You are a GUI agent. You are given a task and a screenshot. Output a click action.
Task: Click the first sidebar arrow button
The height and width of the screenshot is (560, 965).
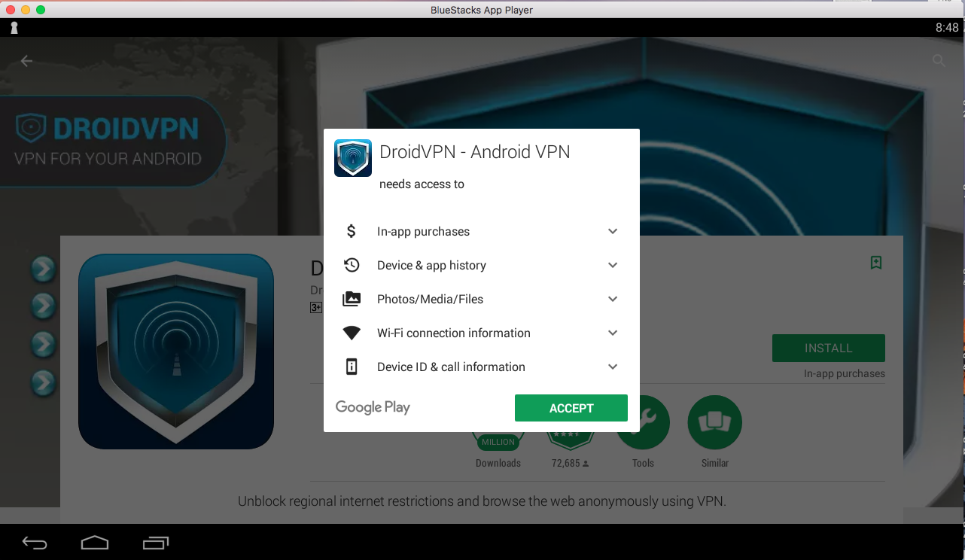tap(44, 269)
